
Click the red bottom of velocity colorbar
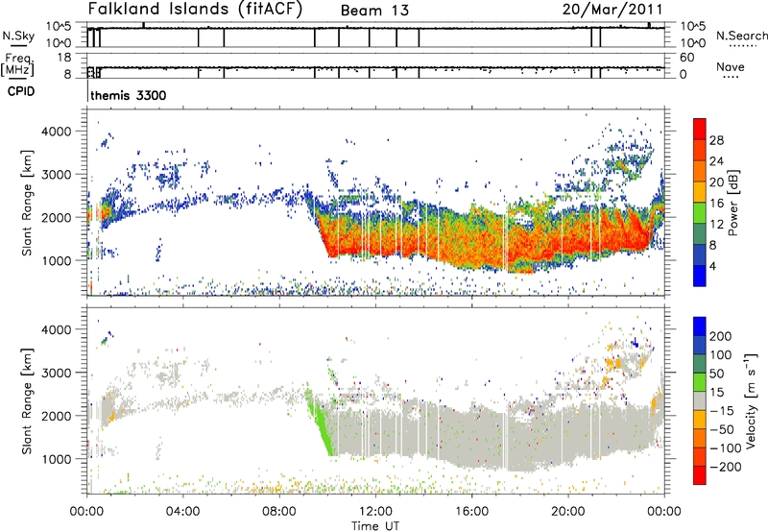click(700, 475)
